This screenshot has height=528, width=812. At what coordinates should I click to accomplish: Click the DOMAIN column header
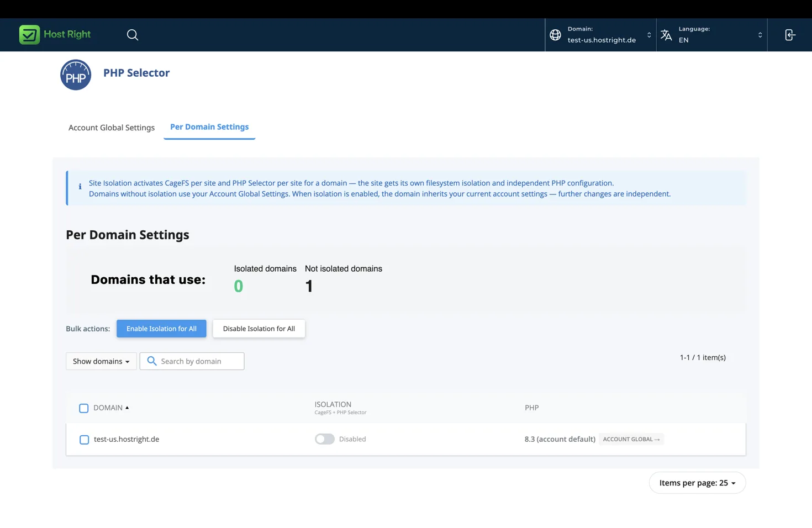click(108, 408)
